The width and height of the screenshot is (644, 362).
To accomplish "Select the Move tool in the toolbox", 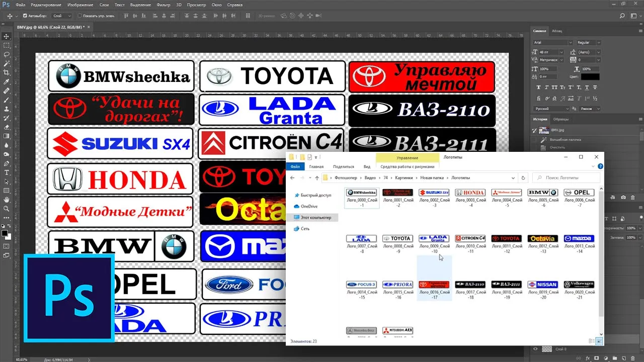I will coord(7,36).
